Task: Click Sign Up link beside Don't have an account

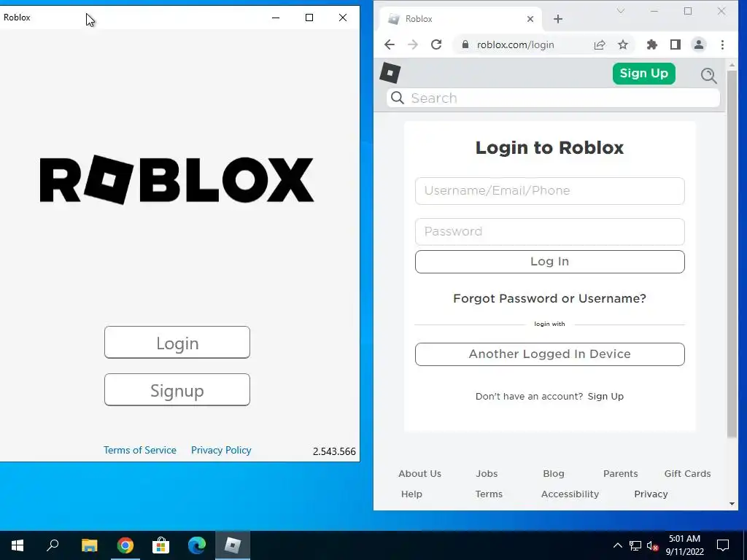Action: coord(605,396)
